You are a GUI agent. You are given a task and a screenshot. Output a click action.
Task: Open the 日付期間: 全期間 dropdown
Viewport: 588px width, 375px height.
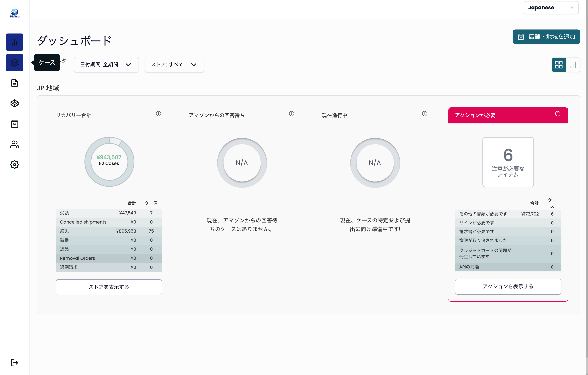coord(106,65)
